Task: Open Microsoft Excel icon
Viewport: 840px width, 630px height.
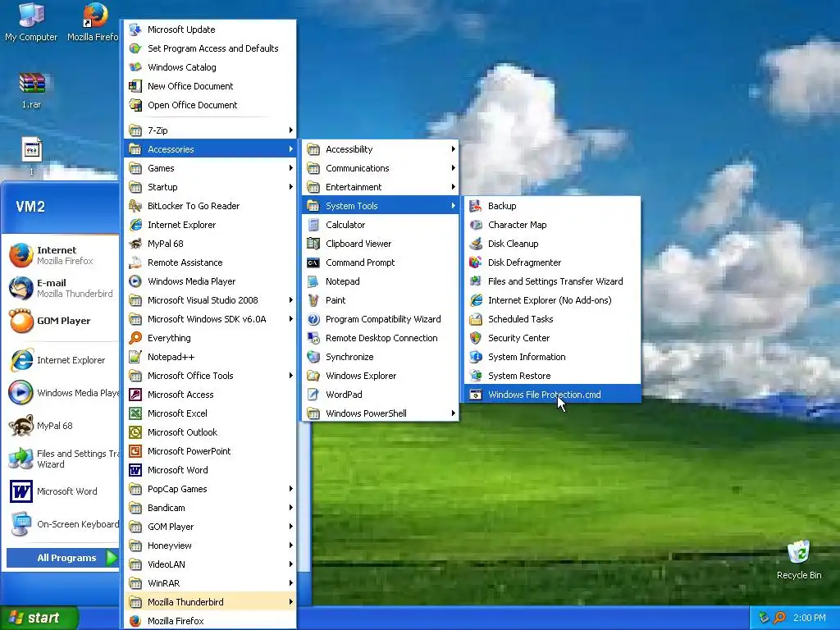Action: [x=135, y=413]
